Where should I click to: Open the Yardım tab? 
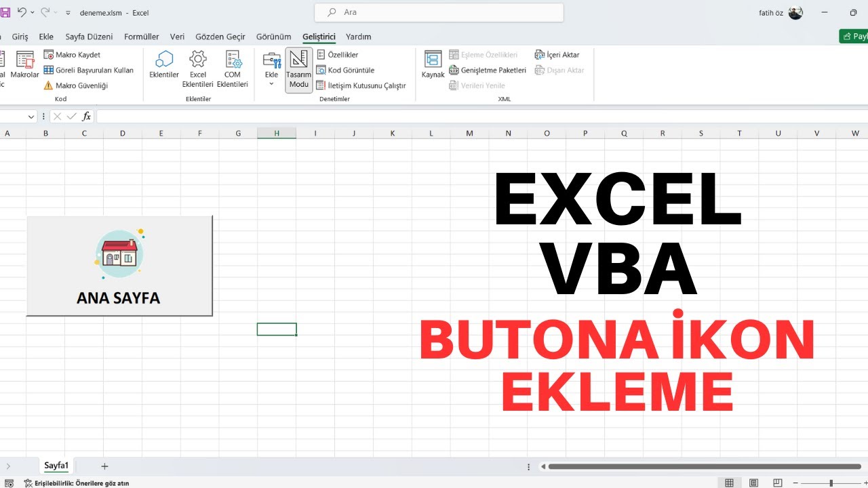[358, 37]
